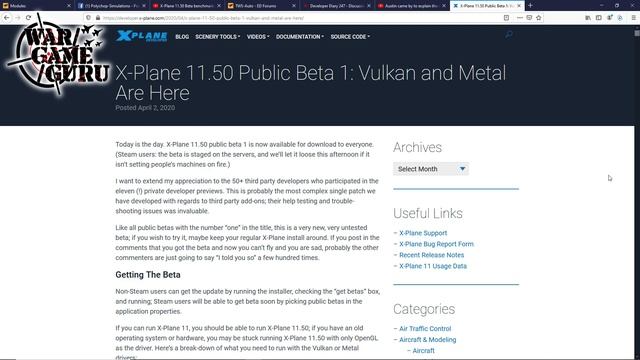Close the Polychop Simulations tab
Viewport: 640px width, 360px height.
[x=144, y=6]
